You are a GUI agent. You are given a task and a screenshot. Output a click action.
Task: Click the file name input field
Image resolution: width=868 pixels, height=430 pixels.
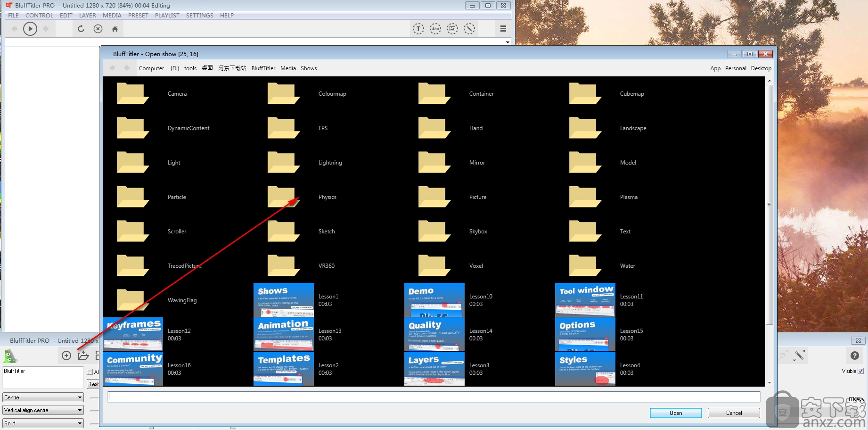434,397
